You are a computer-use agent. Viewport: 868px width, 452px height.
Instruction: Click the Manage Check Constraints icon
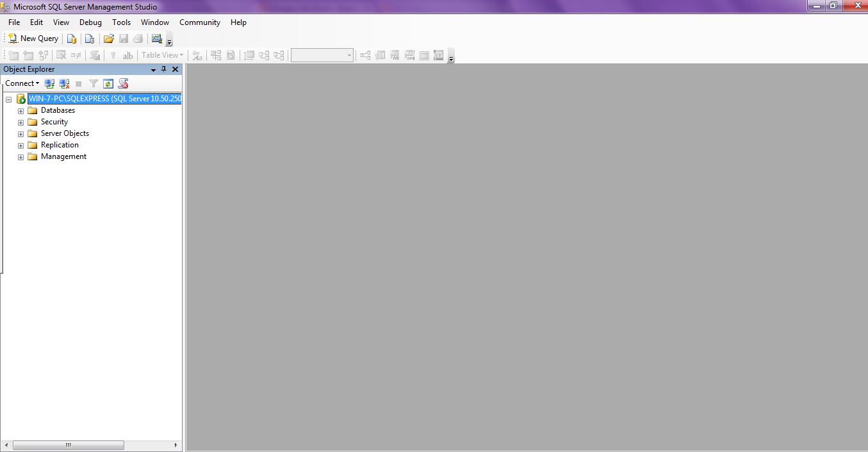point(424,55)
